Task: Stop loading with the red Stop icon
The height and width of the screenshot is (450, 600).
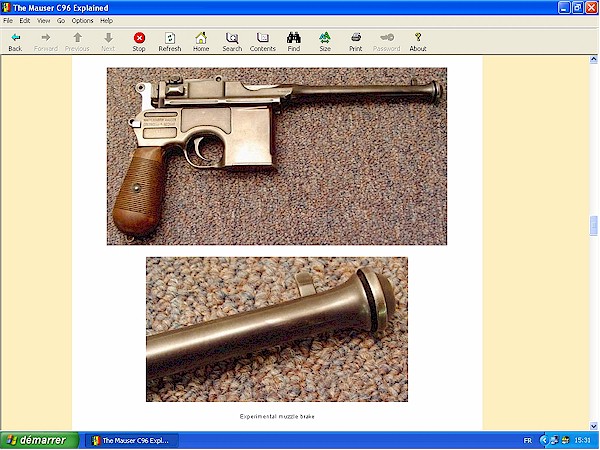Action: (x=139, y=42)
